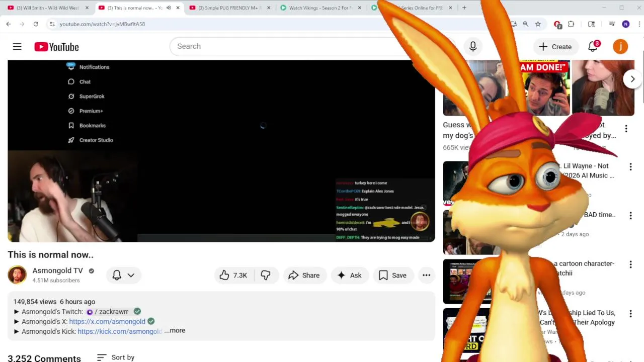Open more actions ellipsis below the video
This screenshot has width=644, height=362.
[426, 275]
